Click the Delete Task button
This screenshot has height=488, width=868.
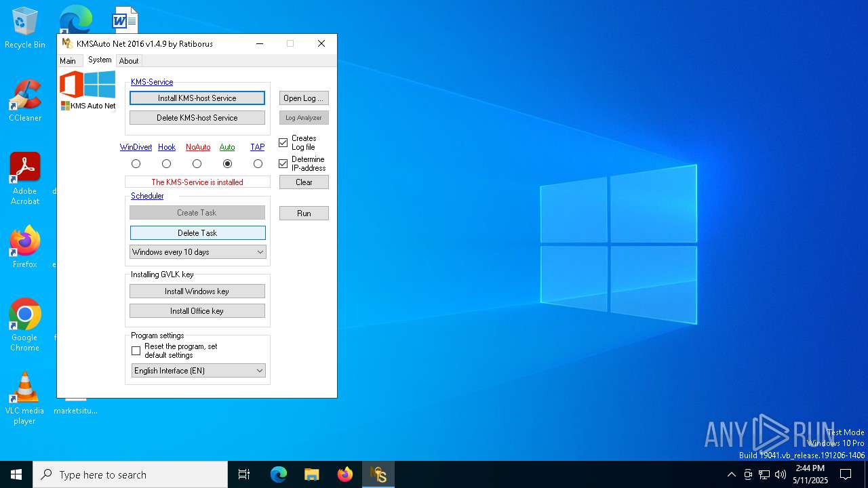(x=197, y=233)
